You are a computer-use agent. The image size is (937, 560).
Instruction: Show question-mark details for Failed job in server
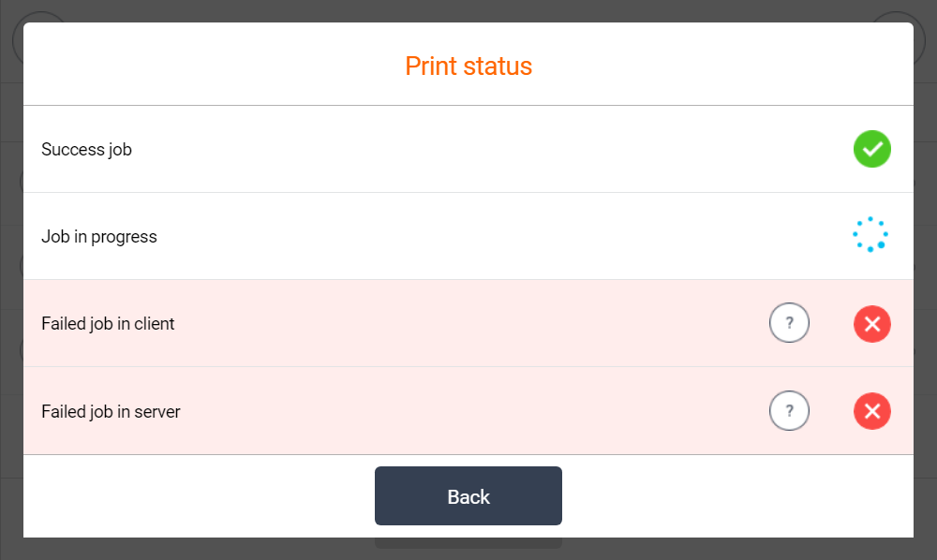(789, 410)
